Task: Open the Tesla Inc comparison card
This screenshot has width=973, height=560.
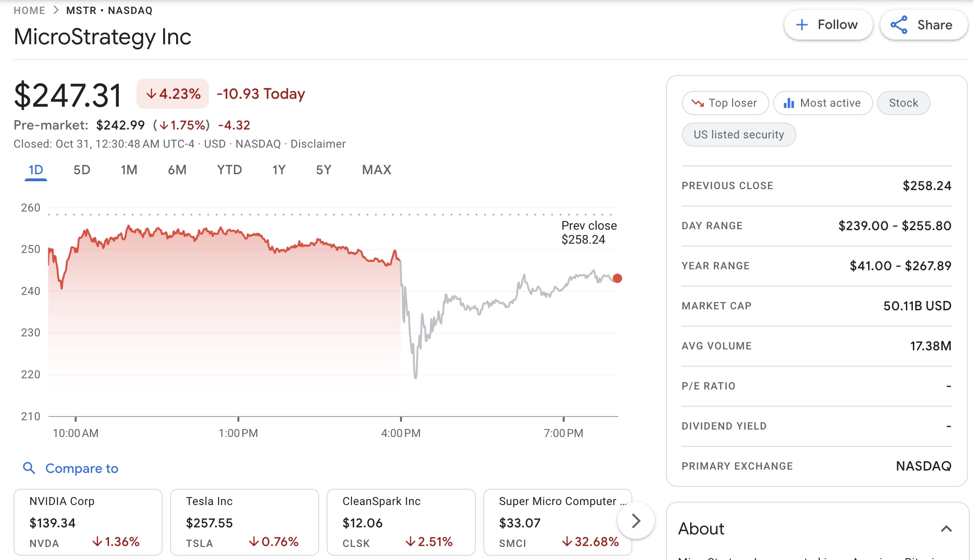Action: point(245,522)
